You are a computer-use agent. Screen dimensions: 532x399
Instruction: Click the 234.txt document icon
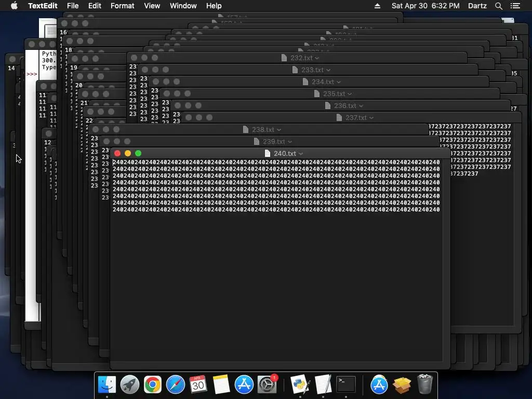click(x=305, y=82)
